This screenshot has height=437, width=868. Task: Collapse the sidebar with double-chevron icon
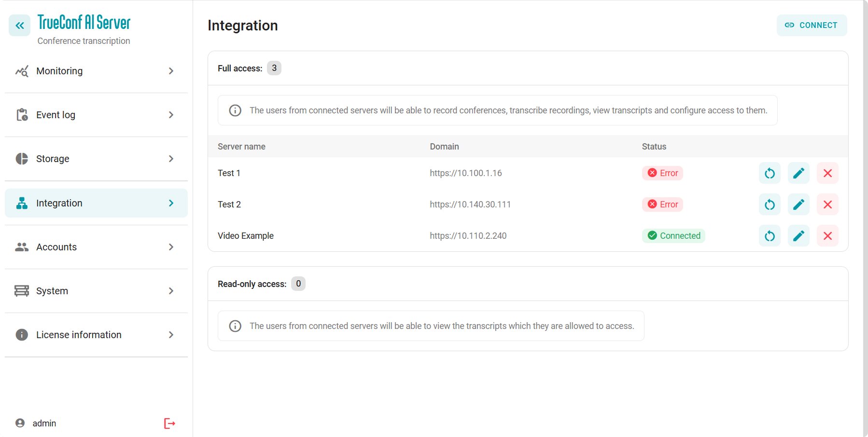[x=19, y=26]
